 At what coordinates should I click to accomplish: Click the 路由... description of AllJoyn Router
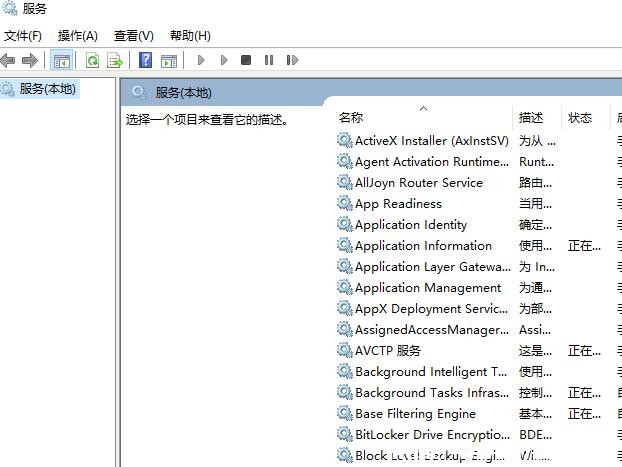point(535,183)
